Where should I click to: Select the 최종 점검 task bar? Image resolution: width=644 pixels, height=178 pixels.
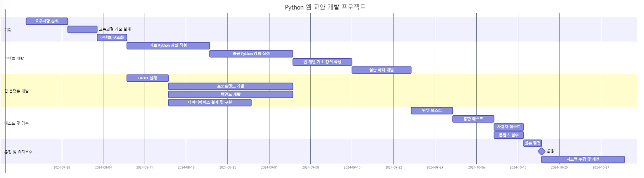coord(532,143)
